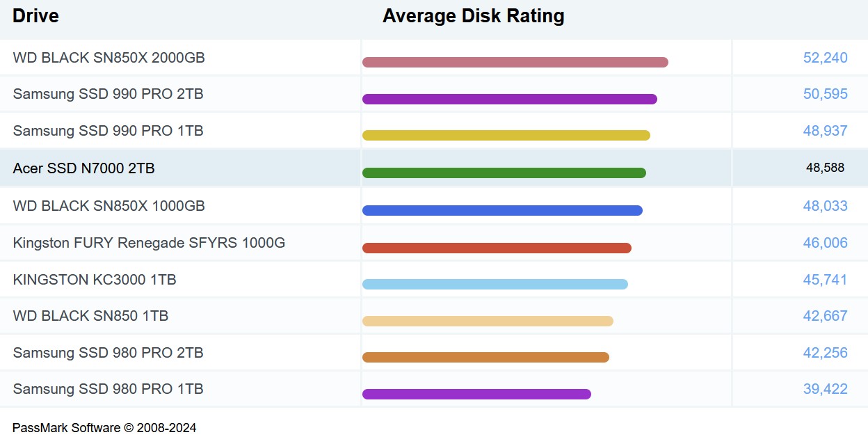Click the Samsung SSD 990 PRO 2TB link
This screenshot has height=437, width=868.
pyautogui.click(x=108, y=94)
